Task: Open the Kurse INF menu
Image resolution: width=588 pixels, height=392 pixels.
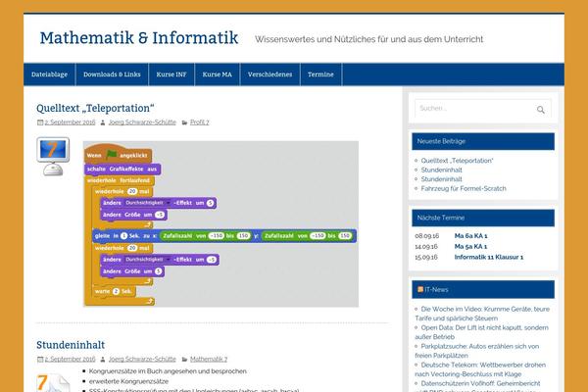Action: (171, 74)
